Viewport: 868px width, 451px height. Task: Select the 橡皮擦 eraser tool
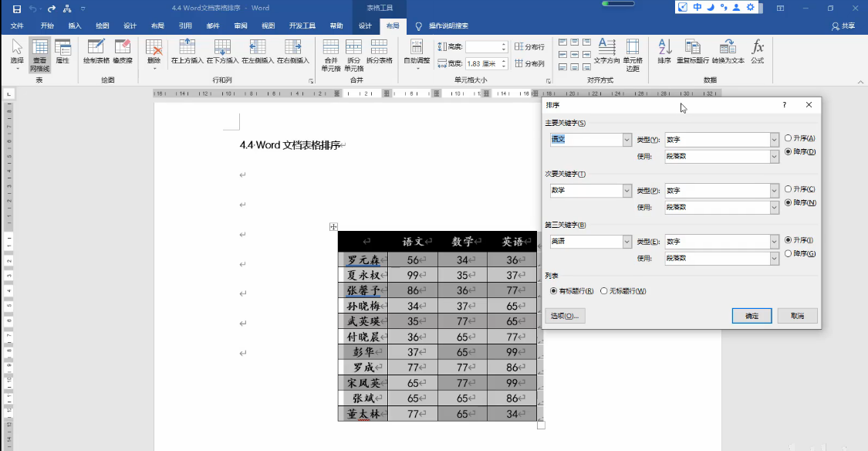click(123, 52)
